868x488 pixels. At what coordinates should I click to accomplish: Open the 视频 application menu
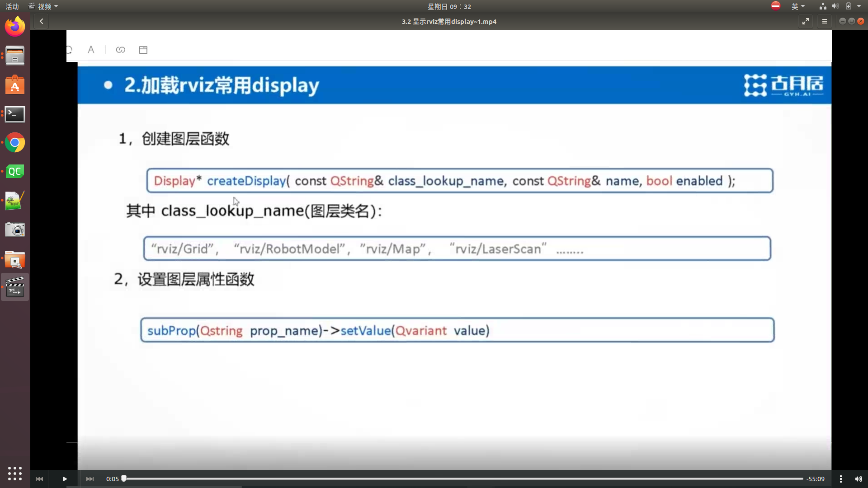pos(44,6)
